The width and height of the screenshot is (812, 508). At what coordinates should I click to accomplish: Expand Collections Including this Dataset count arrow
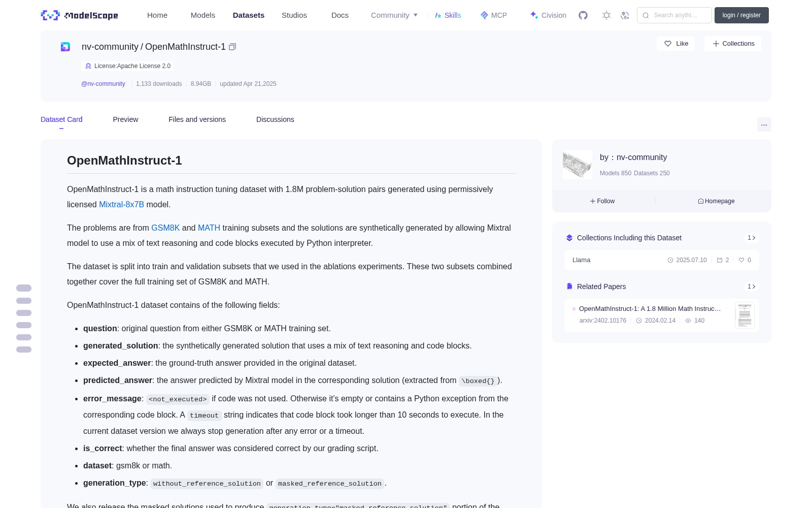pyautogui.click(x=752, y=238)
